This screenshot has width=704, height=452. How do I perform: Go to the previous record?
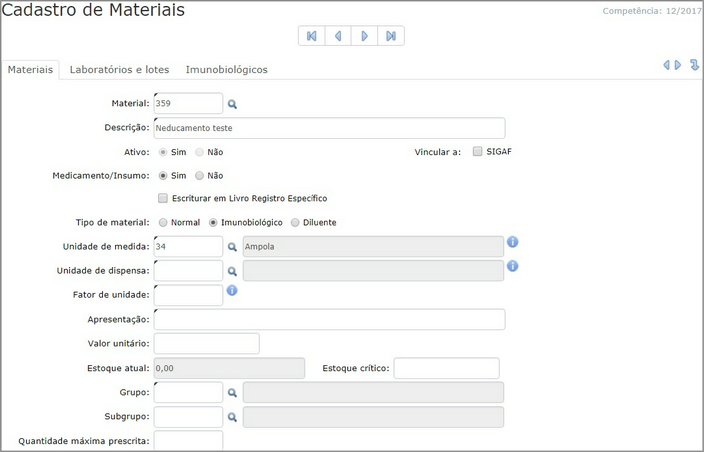click(338, 36)
